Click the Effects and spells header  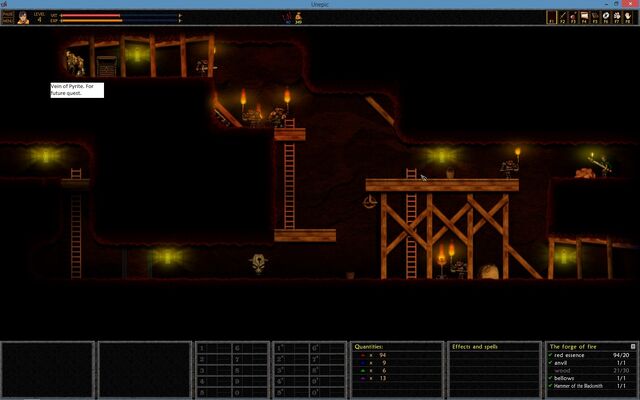tap(475, 347)
